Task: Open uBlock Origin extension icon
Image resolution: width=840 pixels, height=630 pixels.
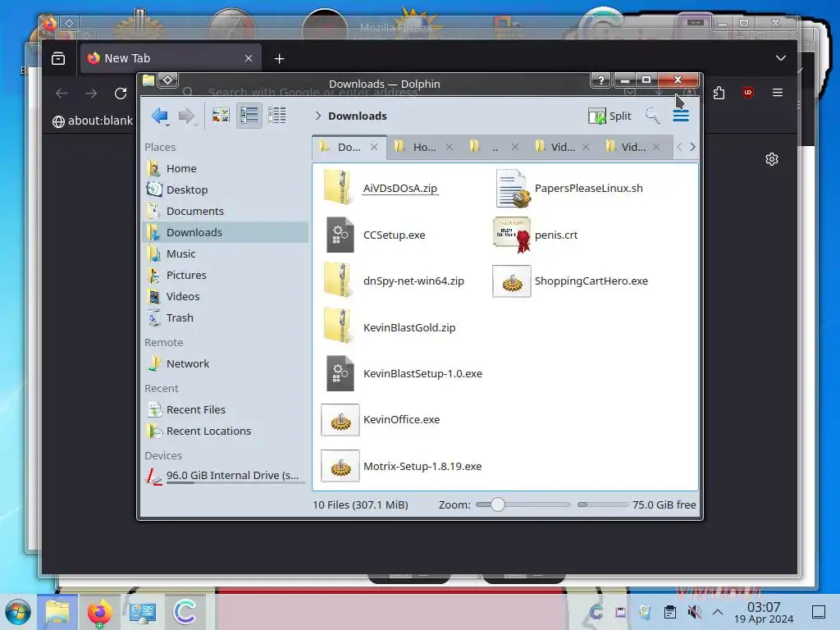Action: (x=748, y=93)
